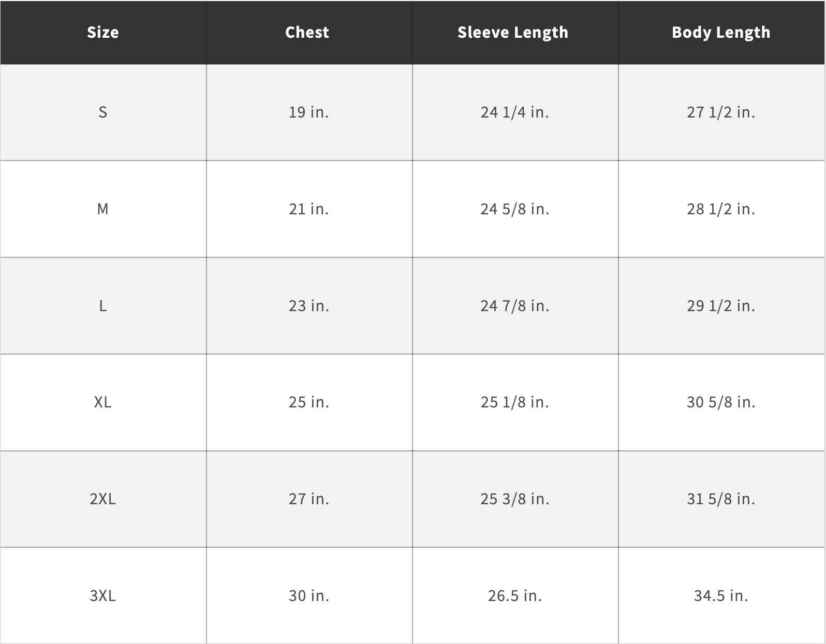This screenshot has height=644, width=826.
Task: Click the 26.5 in. sleeve length cell
Action: pyautogui.click(x=515, y=595)
